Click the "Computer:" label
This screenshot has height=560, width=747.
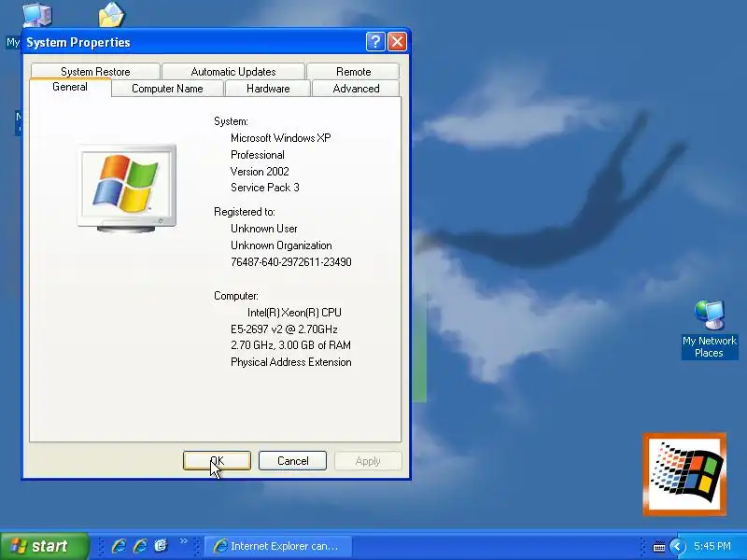[x=236, y=296]
